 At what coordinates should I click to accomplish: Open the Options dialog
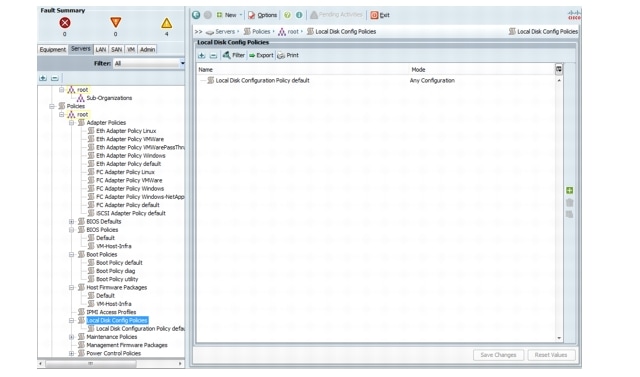[262, 15]
